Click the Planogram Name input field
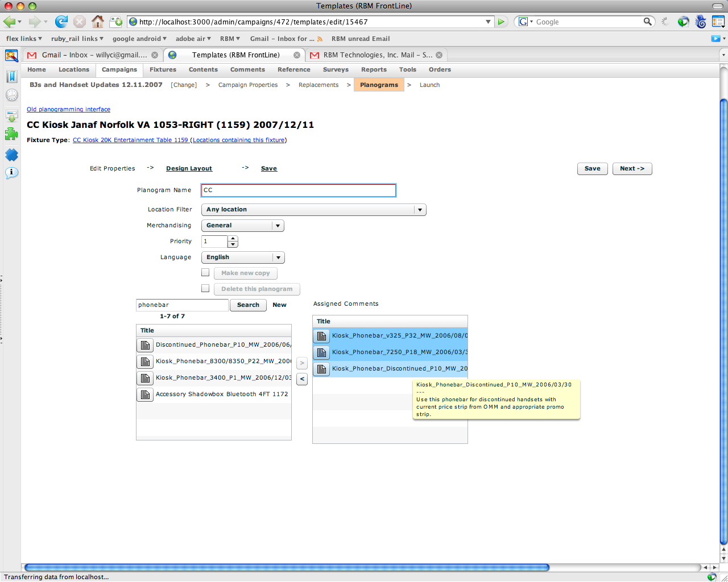 point(298,190)
